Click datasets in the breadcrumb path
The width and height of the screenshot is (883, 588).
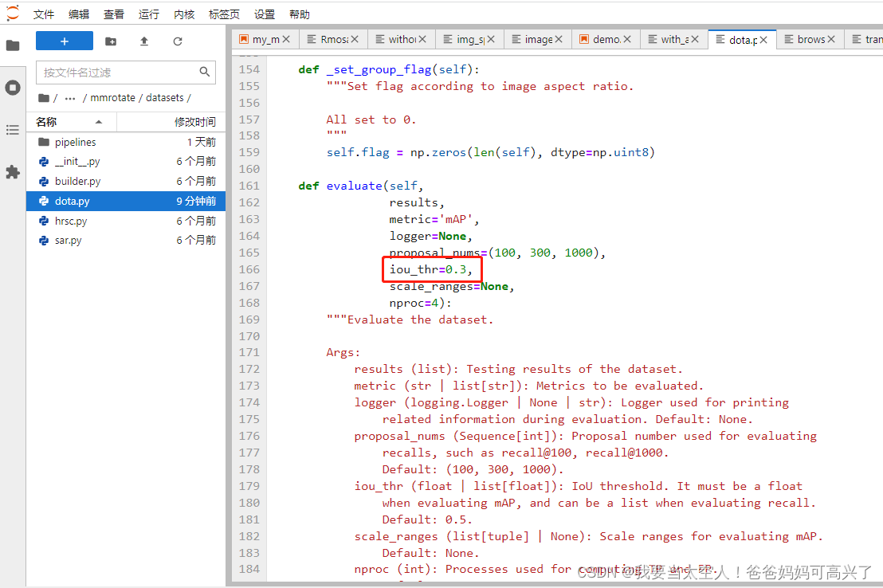click(164, 97)
